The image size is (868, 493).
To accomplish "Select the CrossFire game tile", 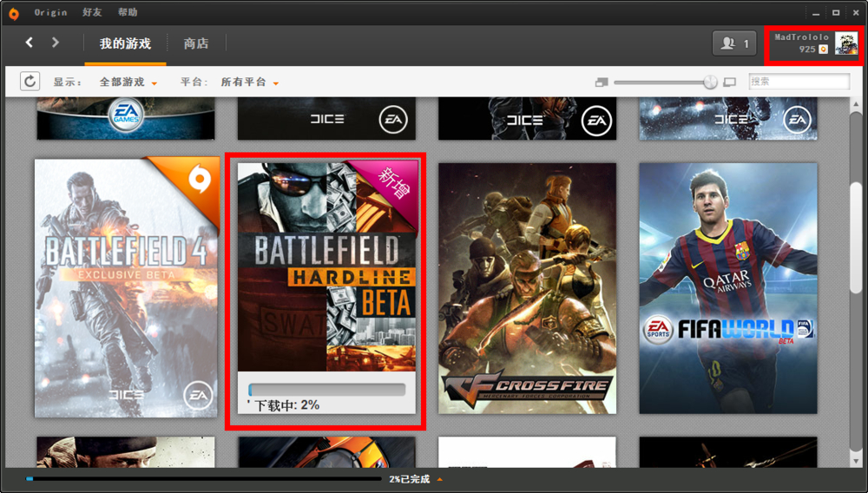I will [x=527, y=287].
